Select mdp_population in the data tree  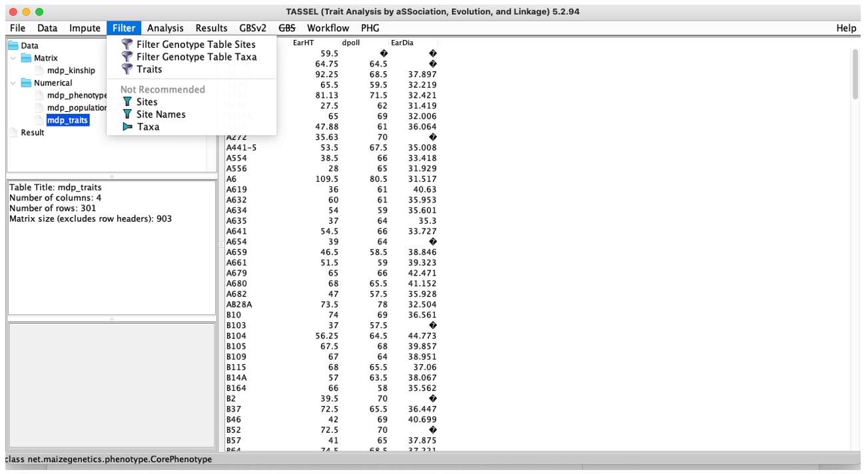click(76, 108)
